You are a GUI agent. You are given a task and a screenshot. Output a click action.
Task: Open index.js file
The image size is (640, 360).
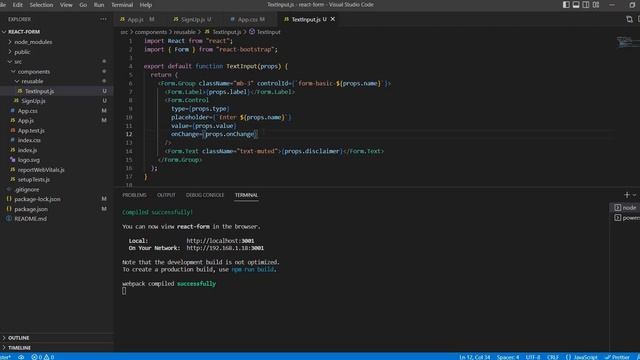[x=57, y=150]
